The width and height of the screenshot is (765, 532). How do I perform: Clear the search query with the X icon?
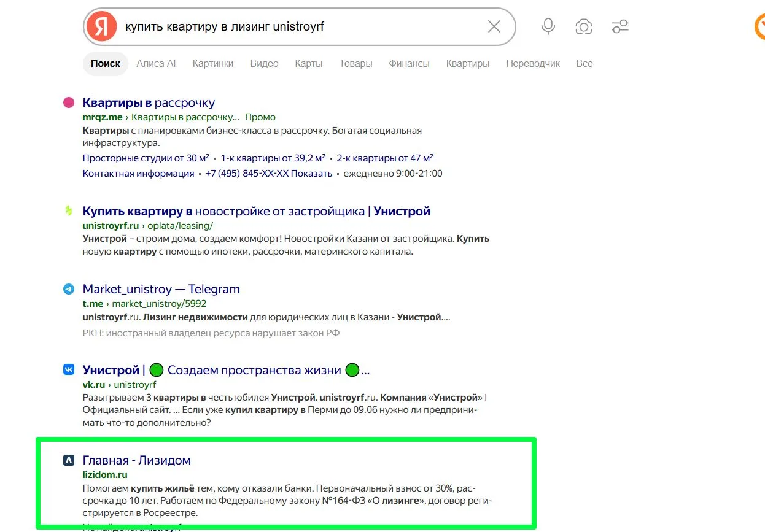(x=494, y=26)
